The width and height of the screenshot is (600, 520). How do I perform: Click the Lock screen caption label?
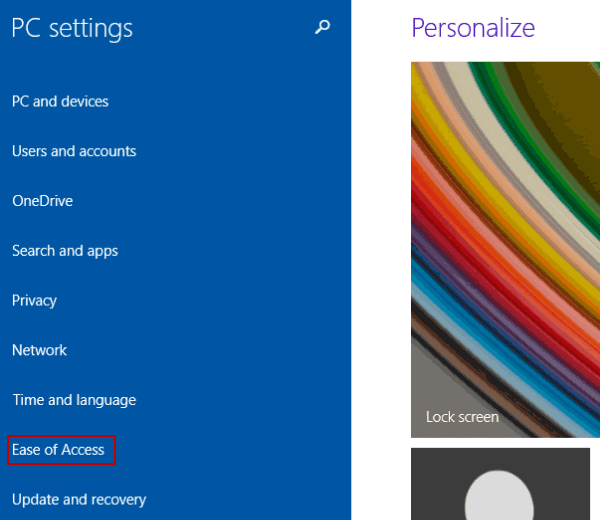tap(462, 417)
